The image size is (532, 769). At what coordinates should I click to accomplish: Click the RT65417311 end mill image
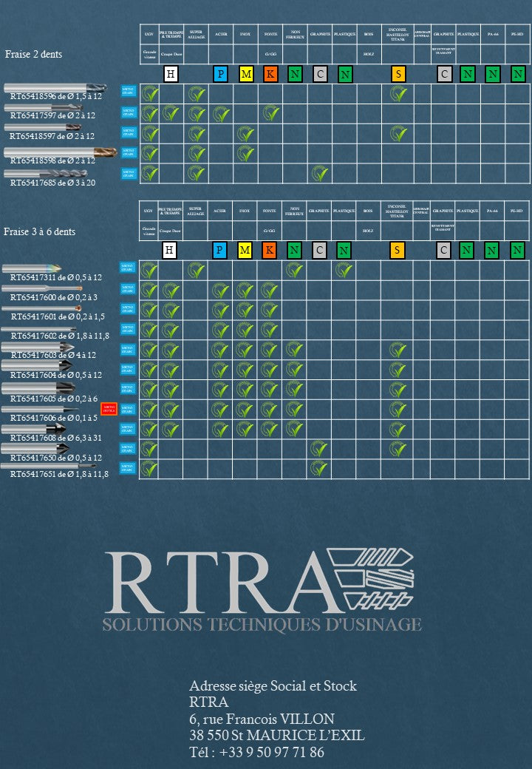coord(31,268)
